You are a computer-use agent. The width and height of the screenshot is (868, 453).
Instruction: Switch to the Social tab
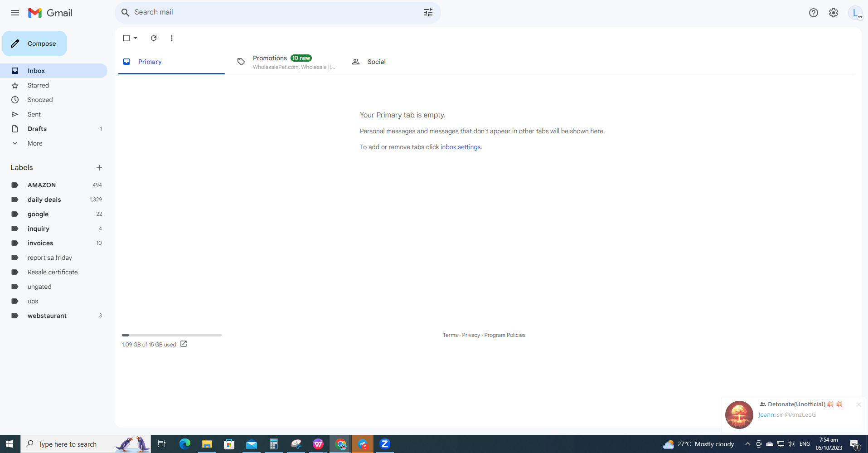[402, 62]
